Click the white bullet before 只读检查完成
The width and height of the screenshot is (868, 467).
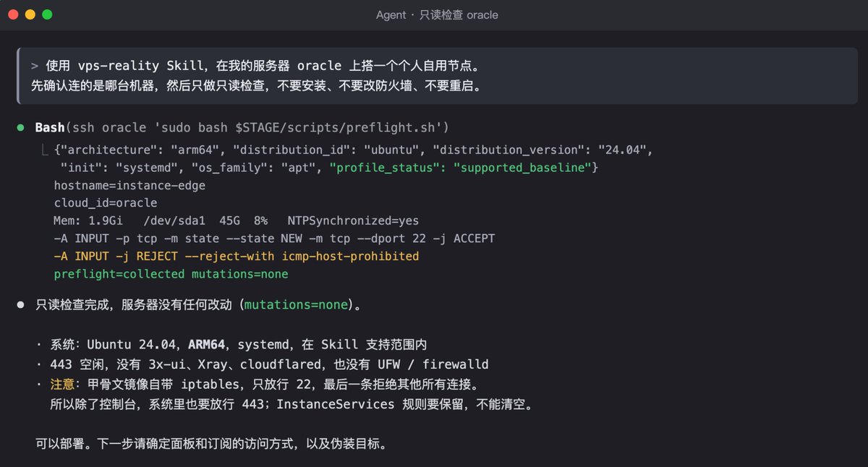click(x=21, y=305)
